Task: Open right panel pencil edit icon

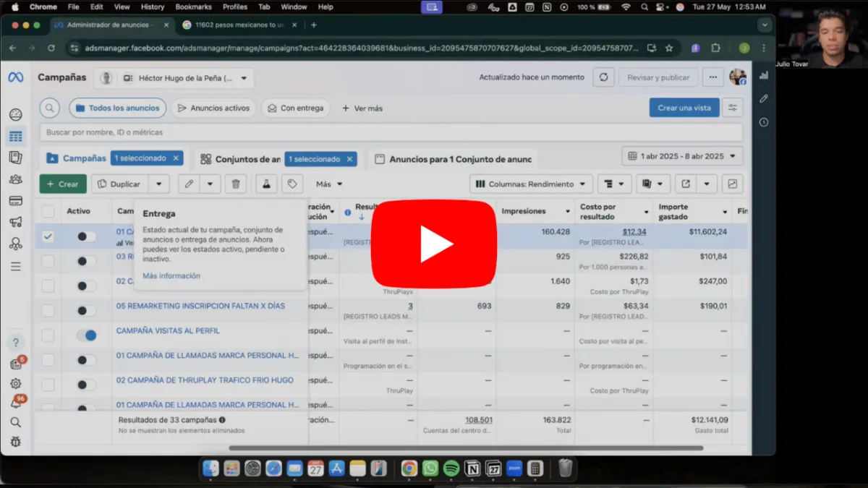Action: (763, 98)
